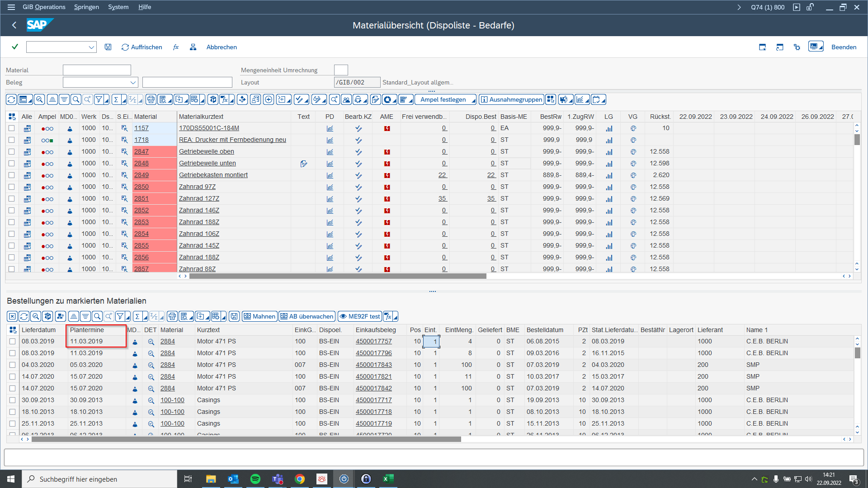Click the save icon beside the command field

(108, 47)
